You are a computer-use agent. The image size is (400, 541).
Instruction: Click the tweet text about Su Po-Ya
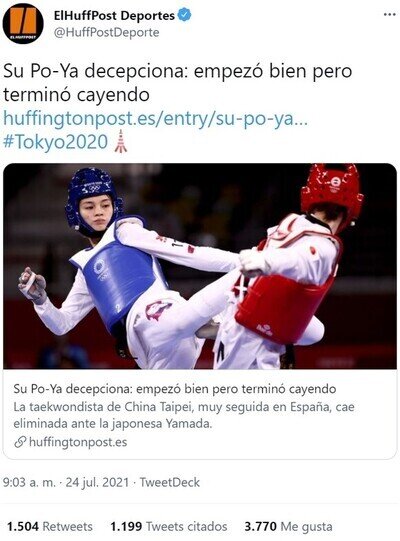(178, 83)
